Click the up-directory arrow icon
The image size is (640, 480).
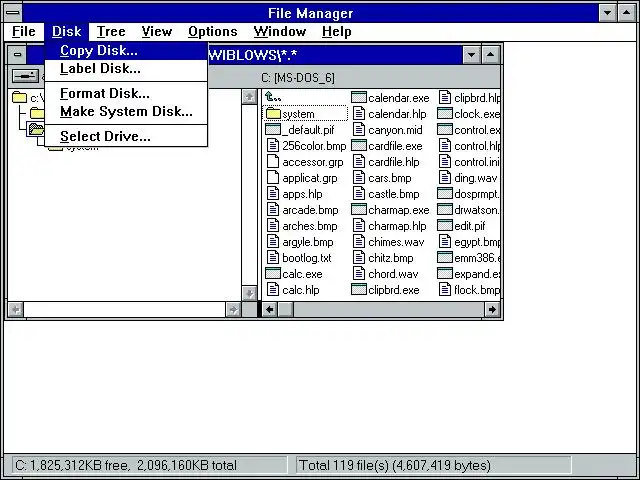click(x=273, y=97)
